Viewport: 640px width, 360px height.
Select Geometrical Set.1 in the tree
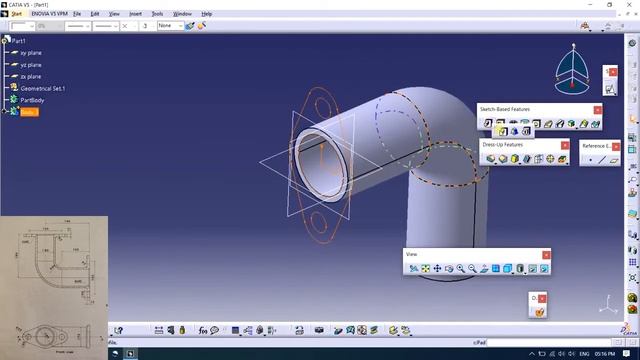tap(42, 88)
